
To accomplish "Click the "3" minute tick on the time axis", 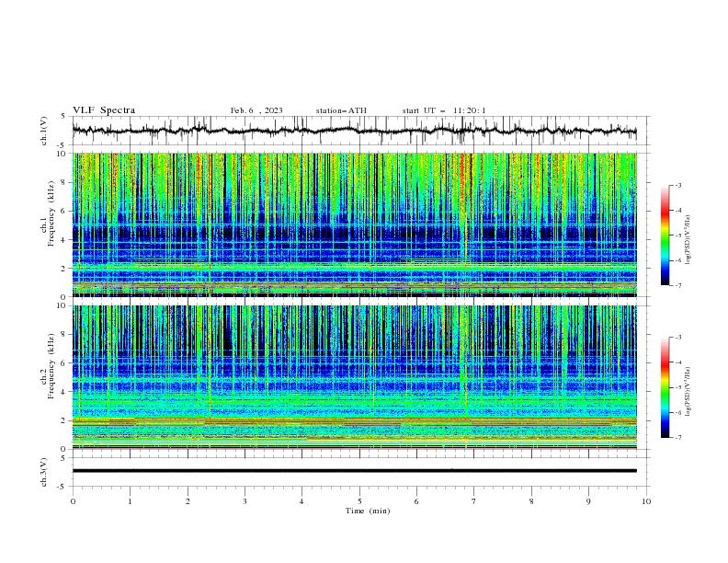I will 245,501.
